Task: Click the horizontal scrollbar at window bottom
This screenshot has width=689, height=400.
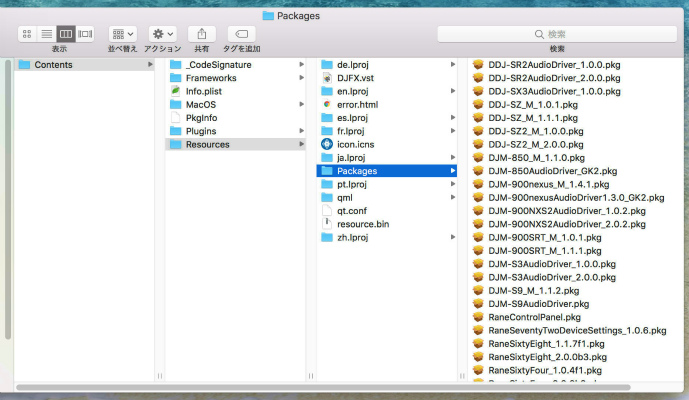Action: pyautogui.click(x=323, y=387)
